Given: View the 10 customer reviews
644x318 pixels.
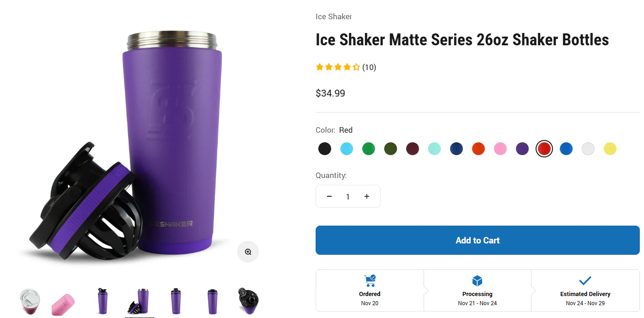Looking at the screenshot, I should [x=368, y=67].
